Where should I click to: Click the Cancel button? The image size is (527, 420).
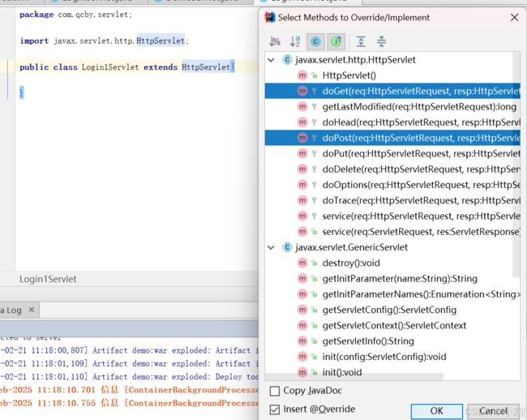click(x=493, y=411)
